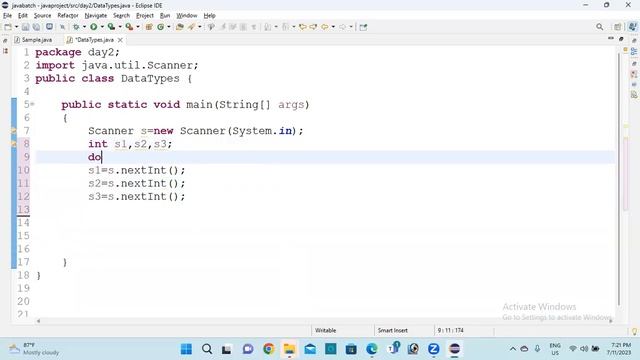The image size is (640, 360).
Task: Open Google Chrome from the taskbar
Action: point(269,349)
